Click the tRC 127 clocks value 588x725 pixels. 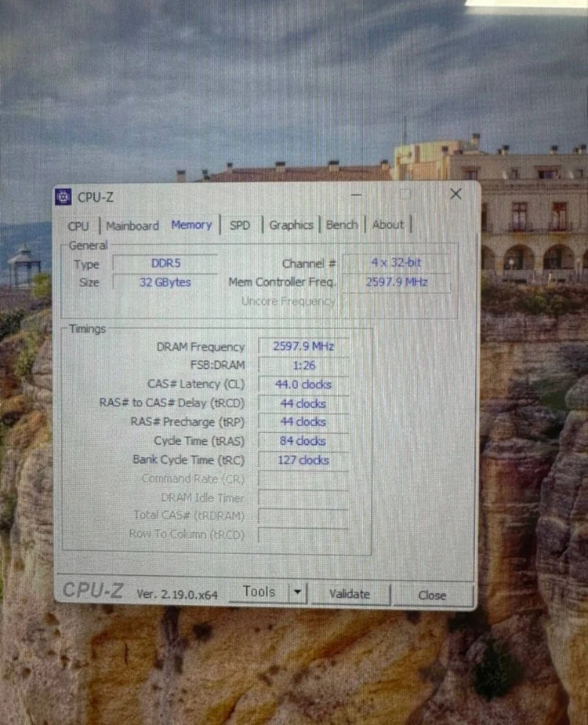click(303, 460)
